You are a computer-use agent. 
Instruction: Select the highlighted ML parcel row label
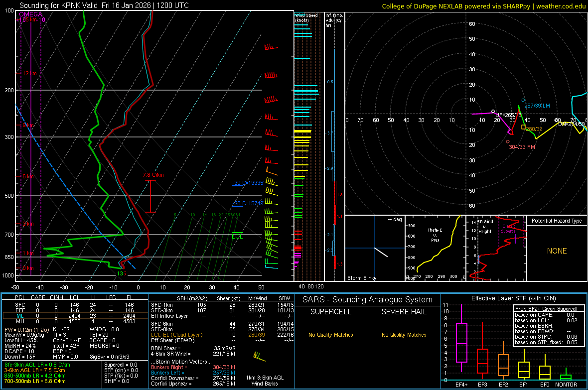click(20, 316)
